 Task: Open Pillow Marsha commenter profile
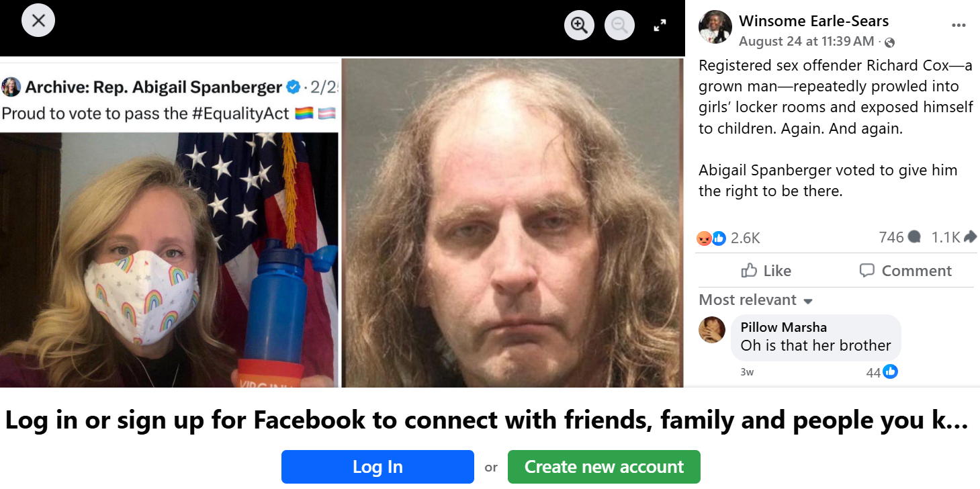783,327
